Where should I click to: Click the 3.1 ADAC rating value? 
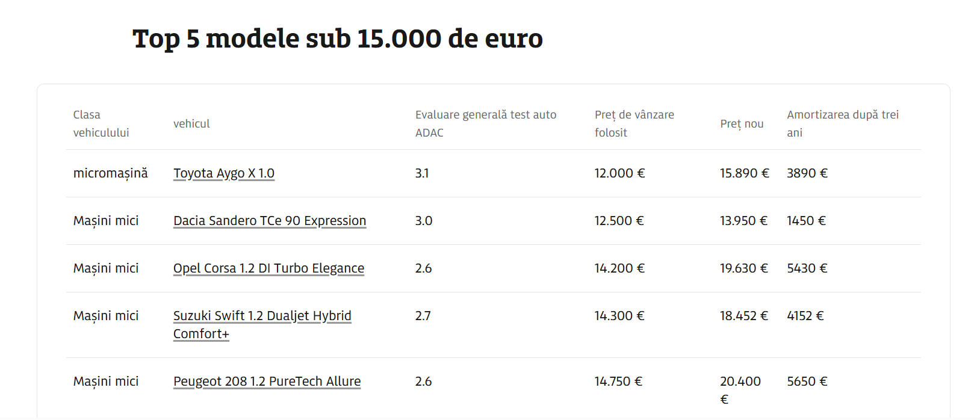click(x=421, y=173)
